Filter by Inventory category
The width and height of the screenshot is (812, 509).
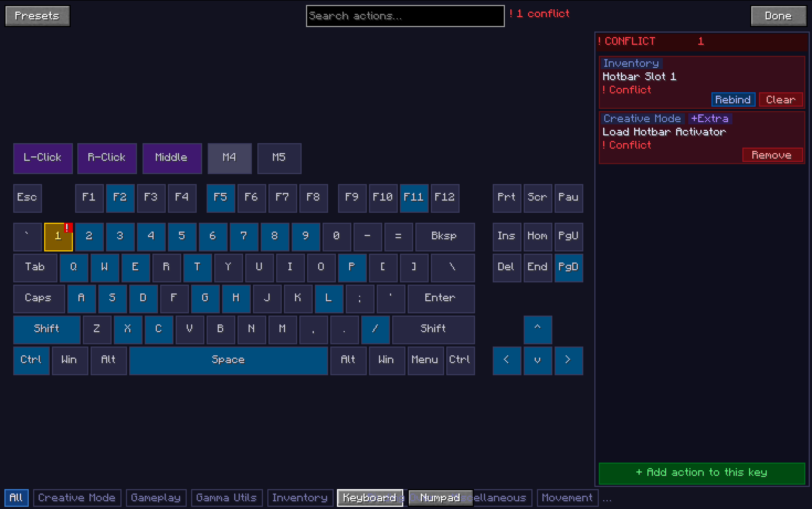[x=300, y=498]
